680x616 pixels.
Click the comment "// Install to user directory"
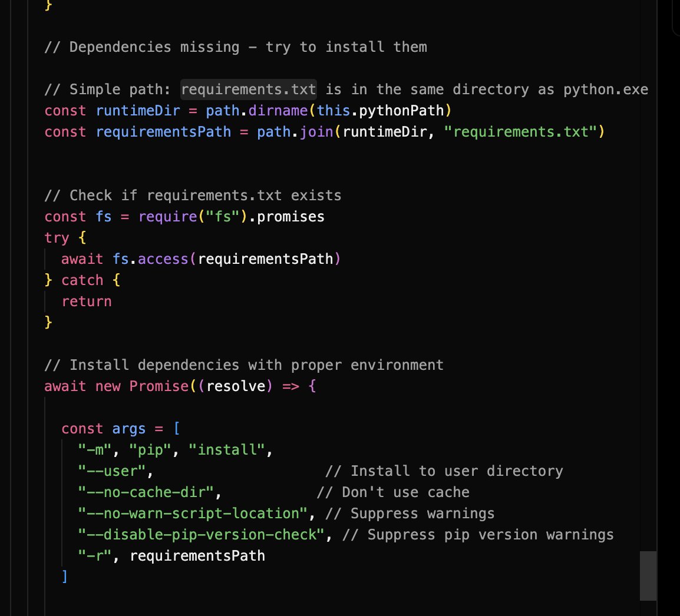[444, 471]
